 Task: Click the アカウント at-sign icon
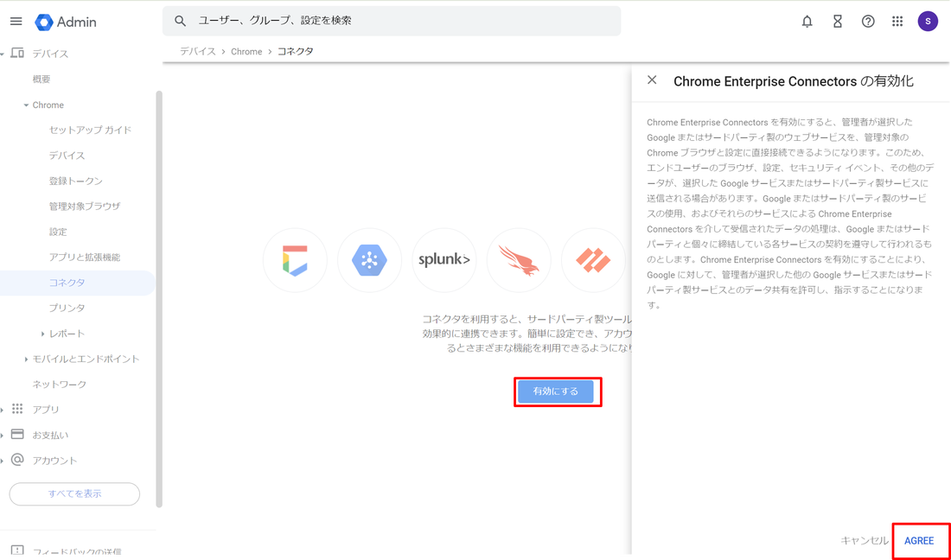(17, 460)
